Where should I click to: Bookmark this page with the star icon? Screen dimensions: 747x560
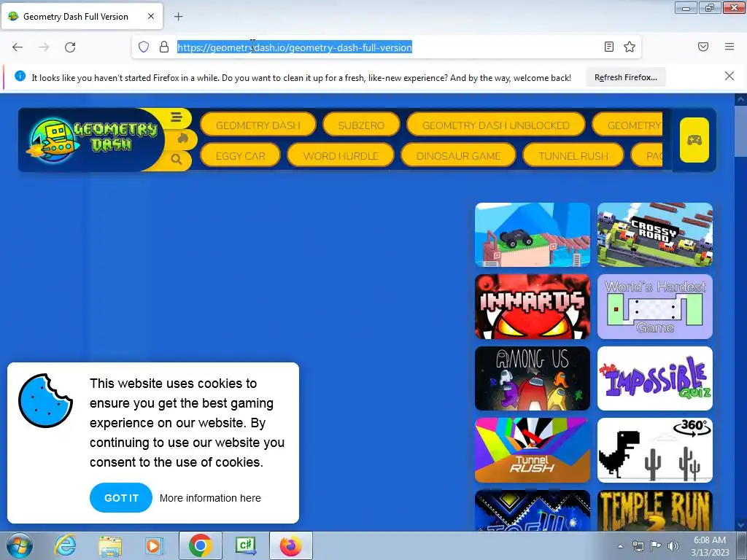(x=630, y=47)
